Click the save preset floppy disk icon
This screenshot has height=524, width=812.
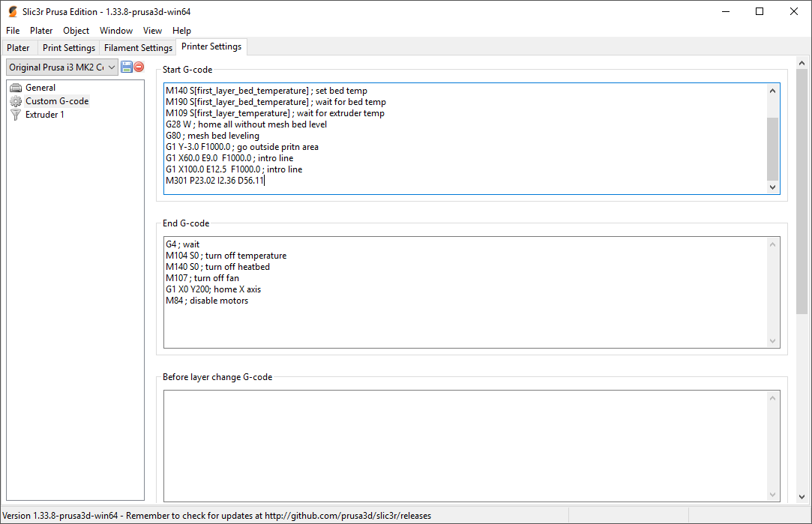pyautogui.click(x=126, y=67)
